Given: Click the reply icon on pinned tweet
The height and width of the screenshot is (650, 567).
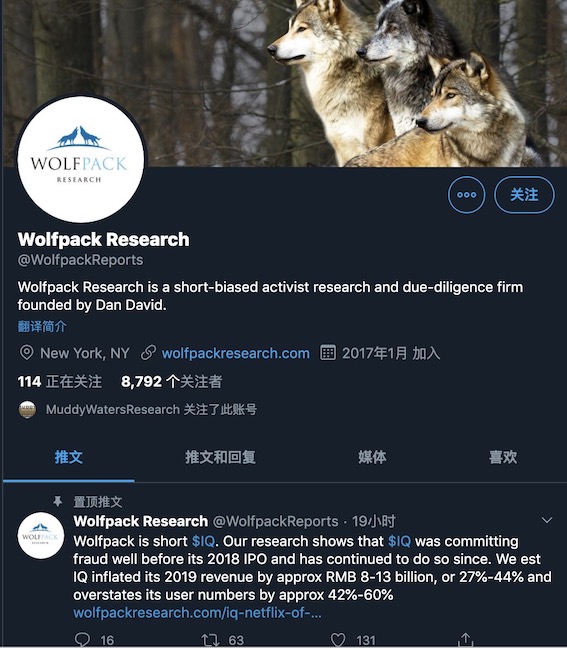Looking at the screenshot, I should click(x=82, y=640).
